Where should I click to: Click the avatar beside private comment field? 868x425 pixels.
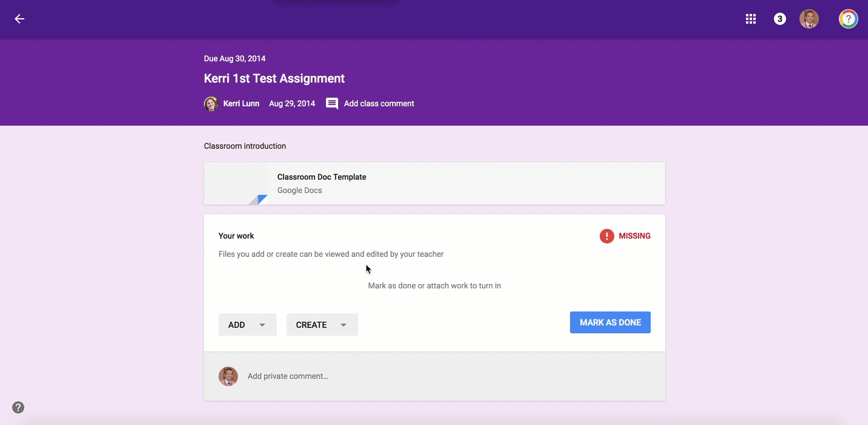(228, 376)
